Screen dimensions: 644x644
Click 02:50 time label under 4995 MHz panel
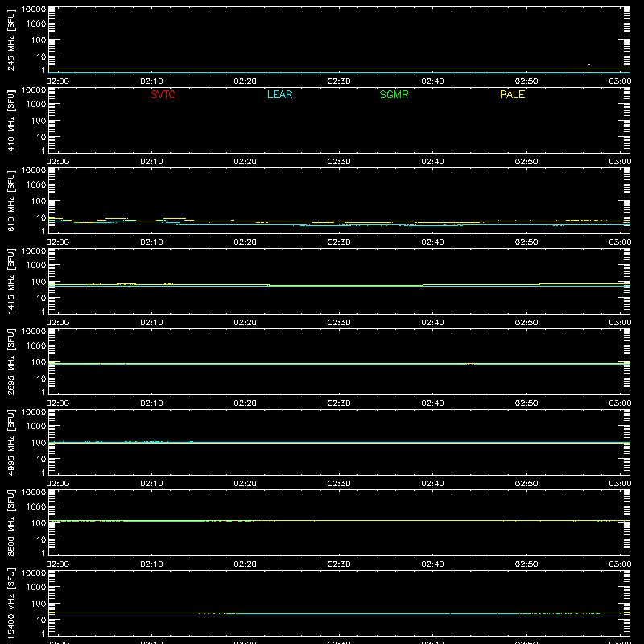(526, 484)
